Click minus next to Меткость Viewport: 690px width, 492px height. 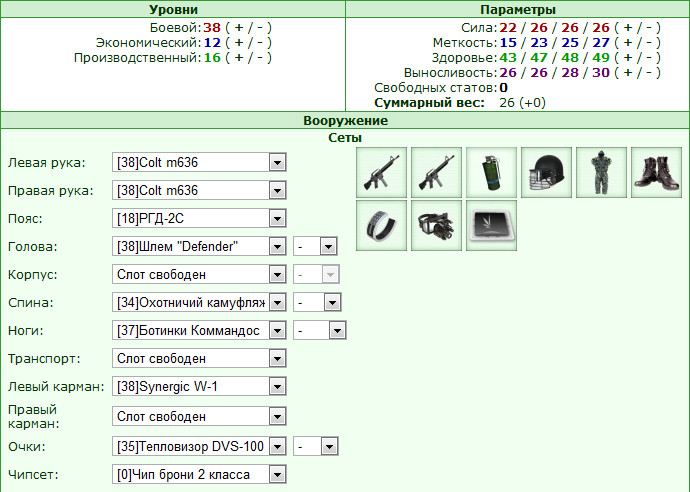click(649, 43)
